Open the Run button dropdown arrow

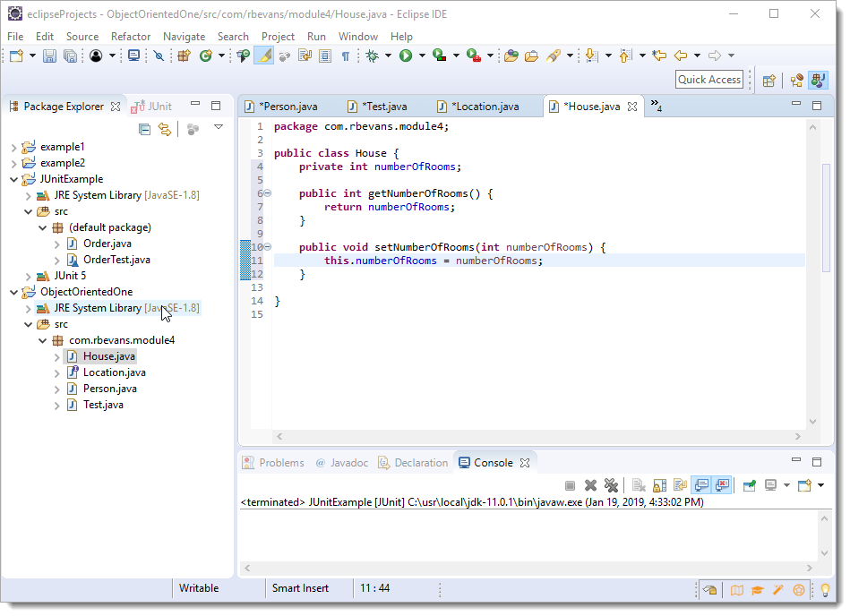(421, 56)
